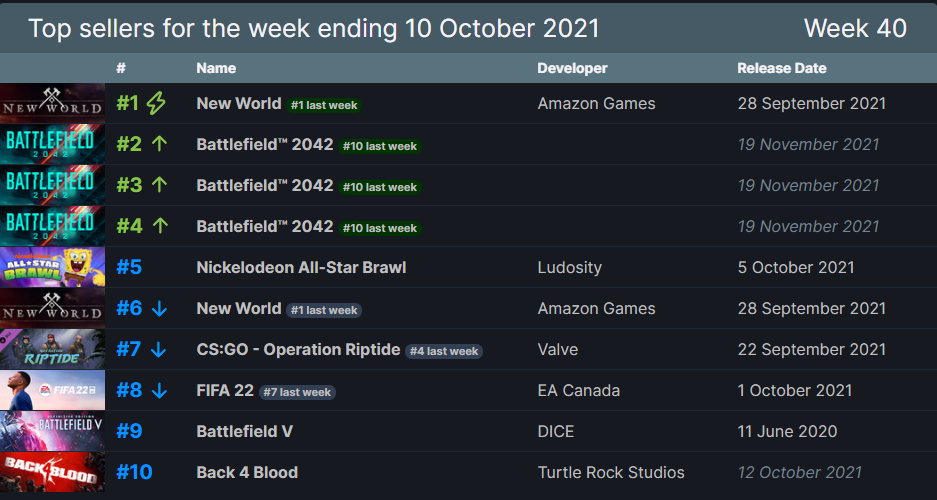The height and width of the screenshot is (500, 937).
Task: Open the New World link at rank #1
Action: (x=238, y=103)
